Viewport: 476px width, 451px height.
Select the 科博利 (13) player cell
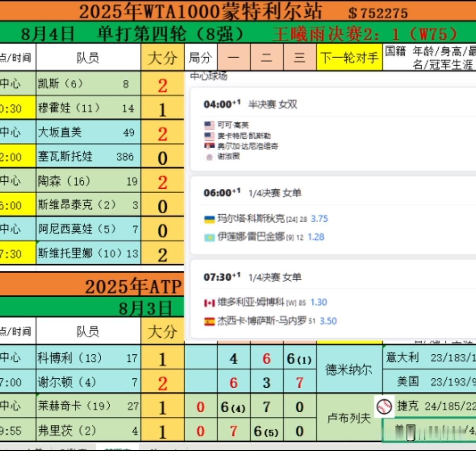coord(88,357)
